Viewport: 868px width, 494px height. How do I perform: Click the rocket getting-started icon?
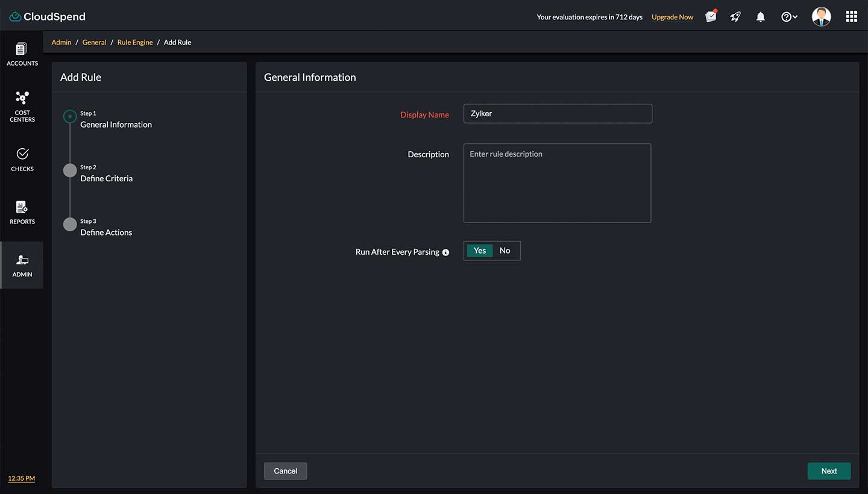coord(735,16)
